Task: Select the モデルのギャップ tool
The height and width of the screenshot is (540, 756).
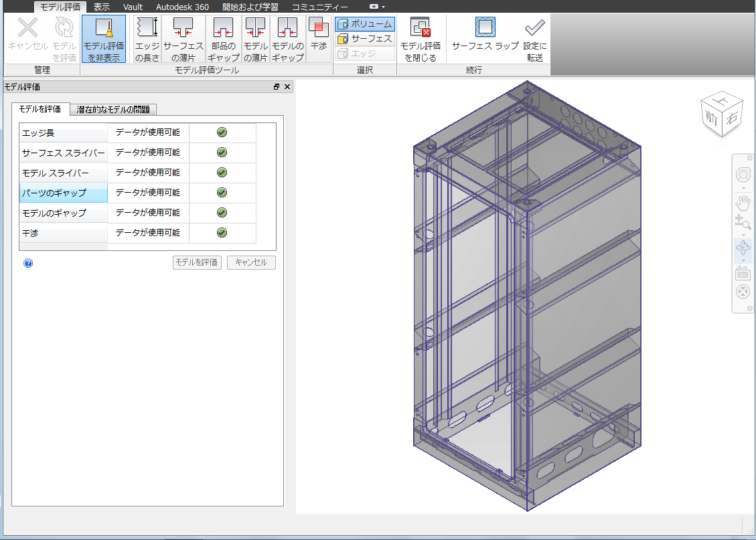Action: tap(288, 39)
